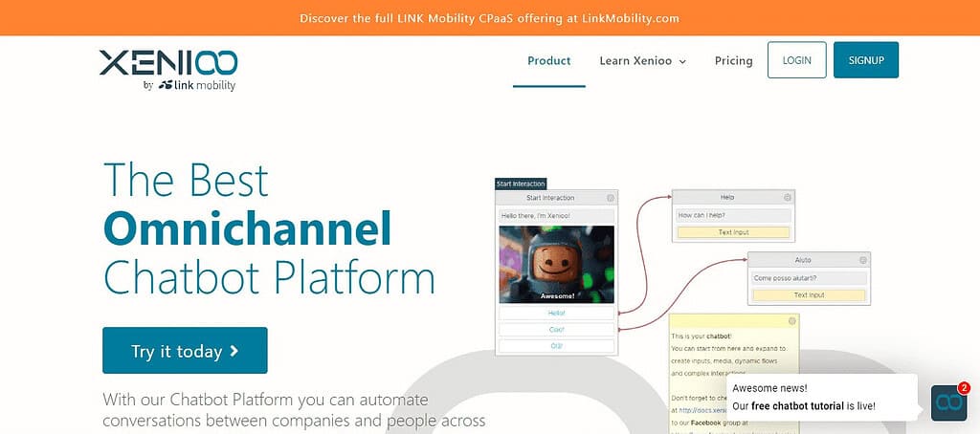Click the SIGNUP button

[x=866, y=60]
